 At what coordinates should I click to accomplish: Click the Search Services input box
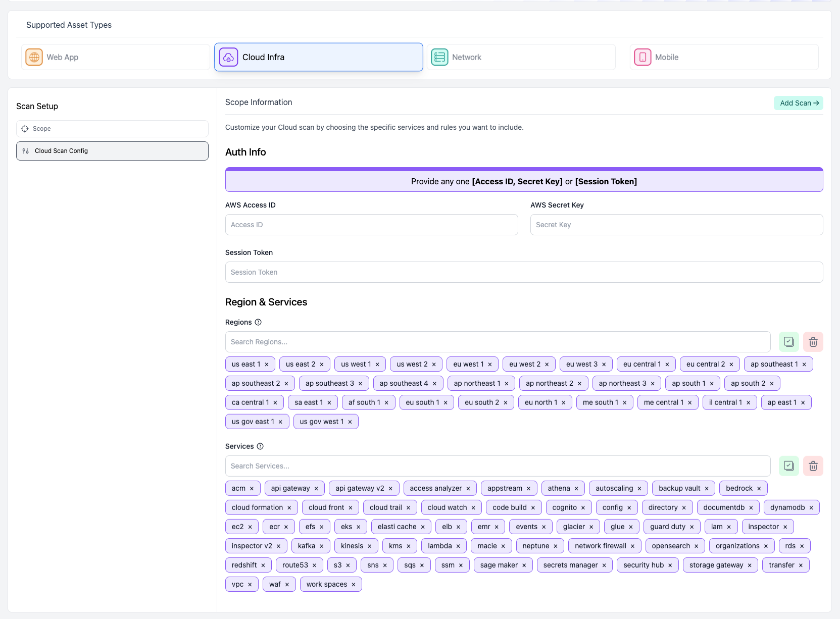[x=498, y=466]
